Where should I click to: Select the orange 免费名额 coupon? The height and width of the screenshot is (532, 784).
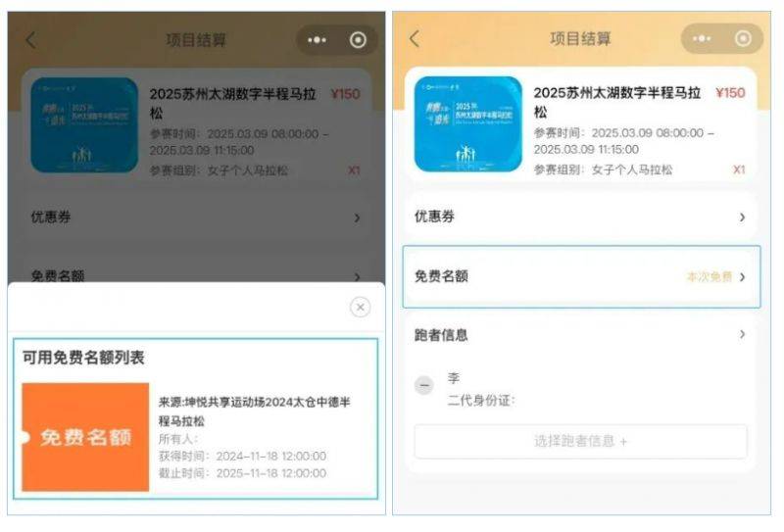85,437
